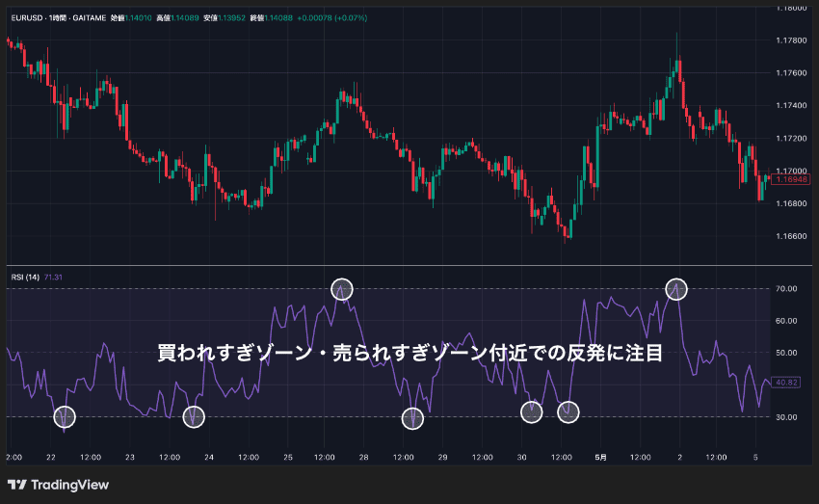Click the 50.00 RSI axis label
The width and height of the screenshot is (819, 504).
[x=786, y=353]
